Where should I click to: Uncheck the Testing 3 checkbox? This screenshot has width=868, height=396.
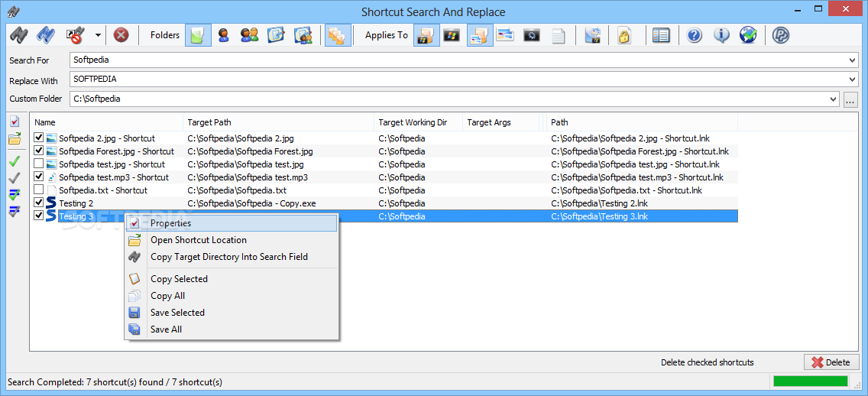(39, 216)
